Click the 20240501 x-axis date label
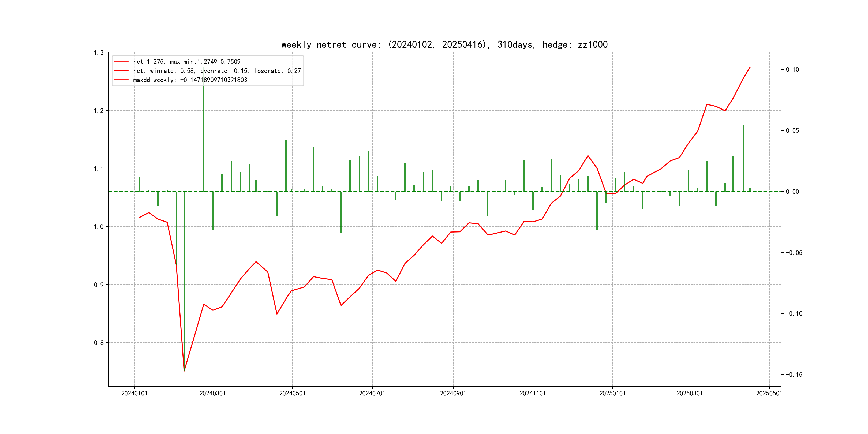868x434 pixels. click(292, 393)
